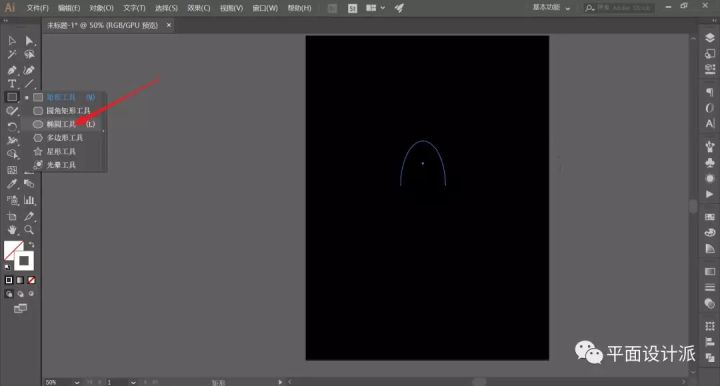This screenshot has width=720, height=386.
Task: Open the 效果(C) menu
Action: click(198, 8)
